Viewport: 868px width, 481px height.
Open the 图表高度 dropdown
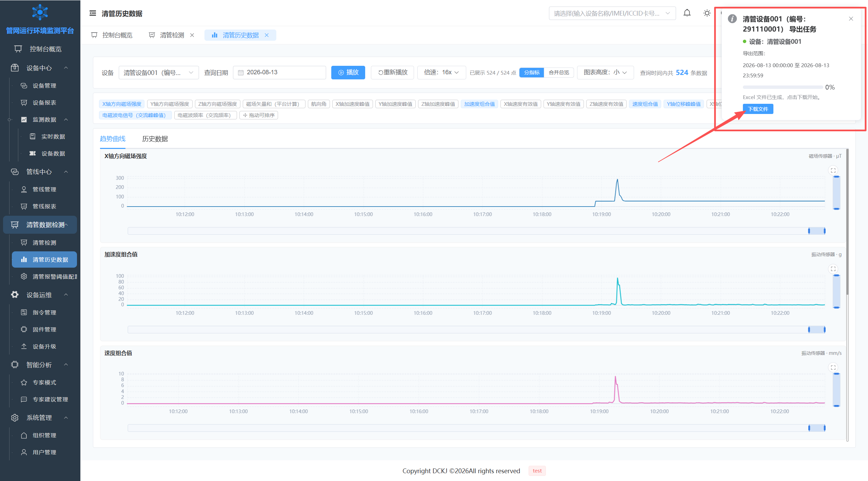(605, 72)
